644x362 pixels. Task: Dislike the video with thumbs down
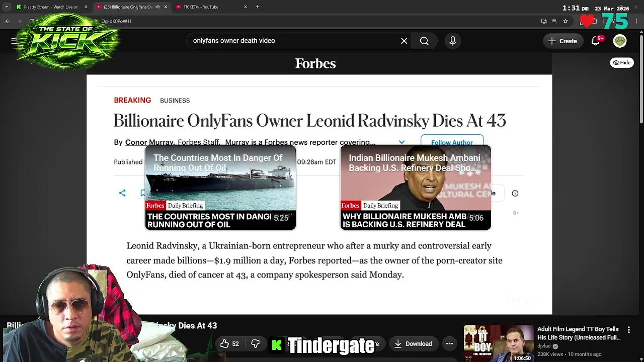[x=256, y=344]
